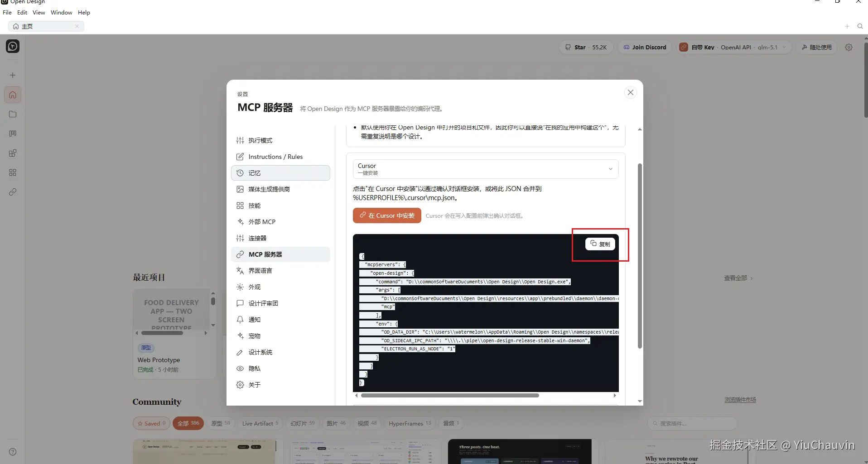Select 记忆 settings section
The image size is (868, 464).
click(x=280, y=173)
